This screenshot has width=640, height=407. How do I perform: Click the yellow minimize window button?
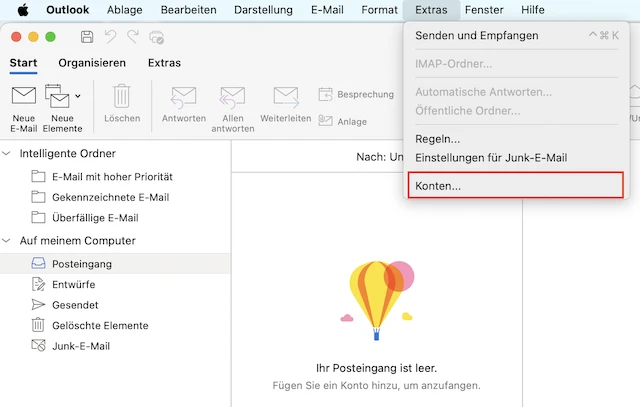pos(33,37)
